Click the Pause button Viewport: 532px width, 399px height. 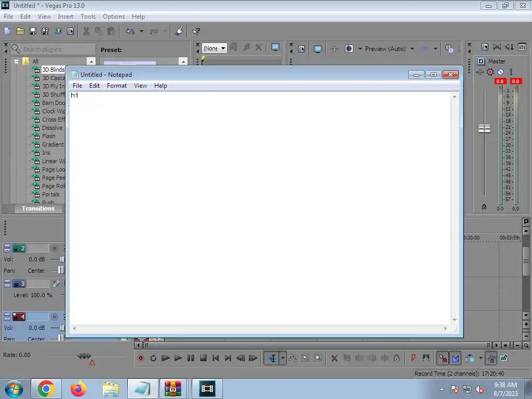[191, 358]
